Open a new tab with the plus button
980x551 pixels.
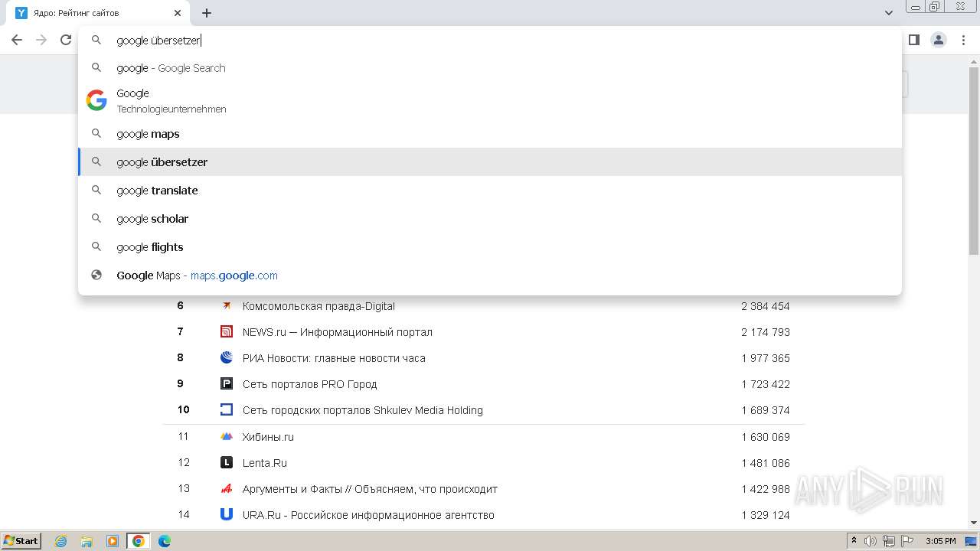point(207,13)
